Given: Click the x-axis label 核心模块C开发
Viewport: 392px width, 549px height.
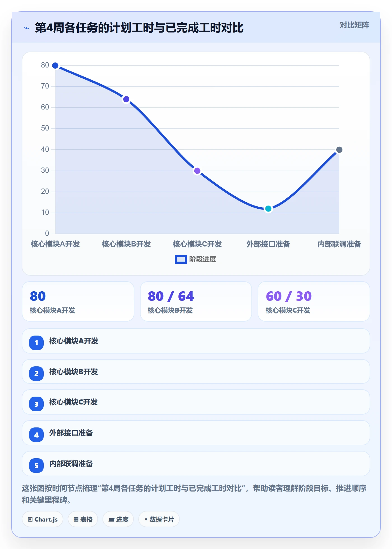Looking at the screenshot, I should [197, 244].
